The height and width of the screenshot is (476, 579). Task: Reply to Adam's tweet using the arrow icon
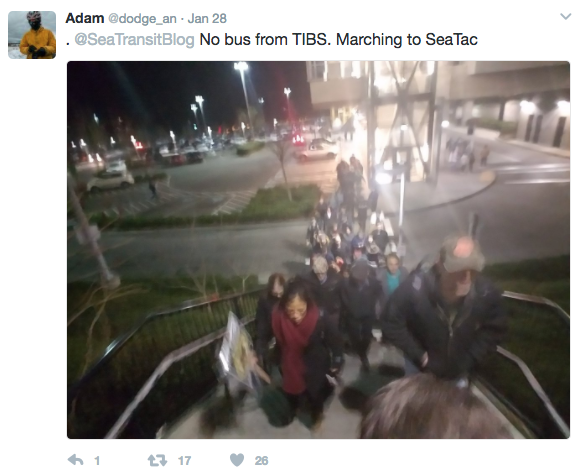[x=76, y=460]
